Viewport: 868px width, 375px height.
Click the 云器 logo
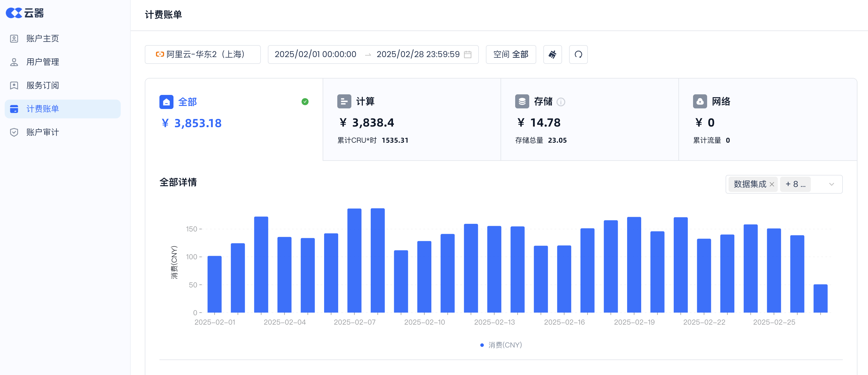25,13
